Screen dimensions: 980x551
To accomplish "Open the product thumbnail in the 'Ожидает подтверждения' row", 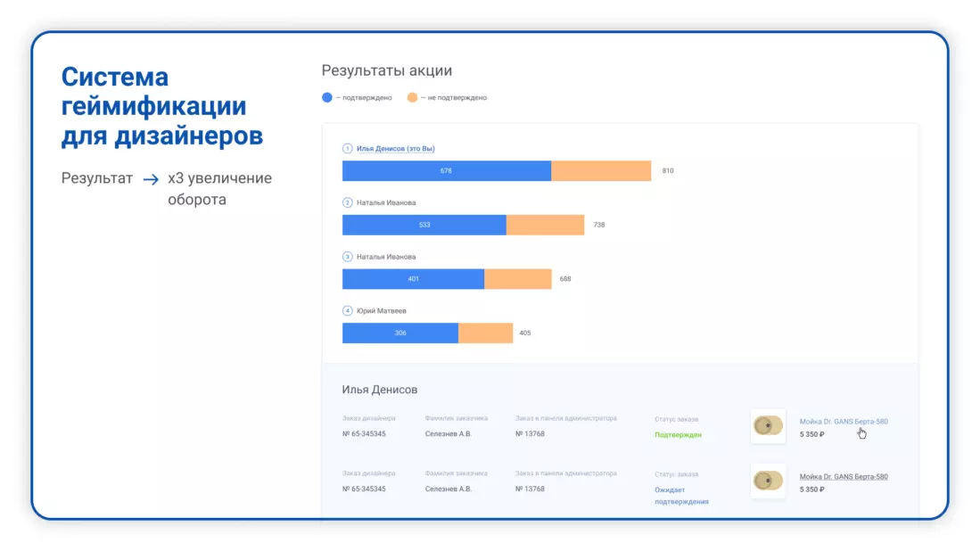I will click(x=768, y=481).
